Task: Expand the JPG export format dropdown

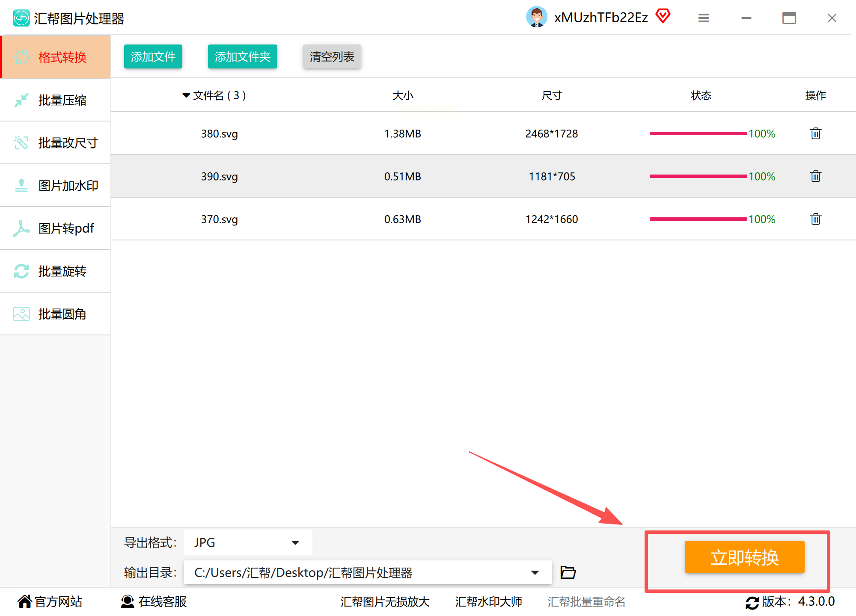Action: 295,542
